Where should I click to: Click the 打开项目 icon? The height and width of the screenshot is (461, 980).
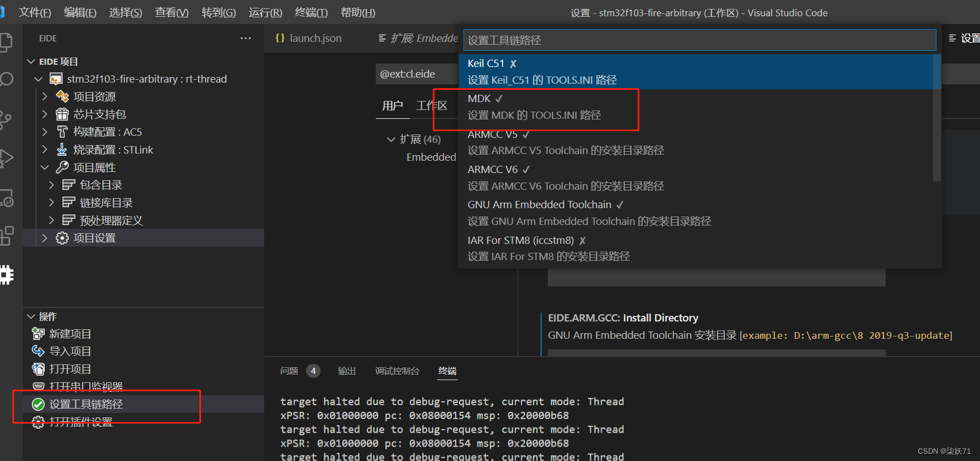[38, 369]
